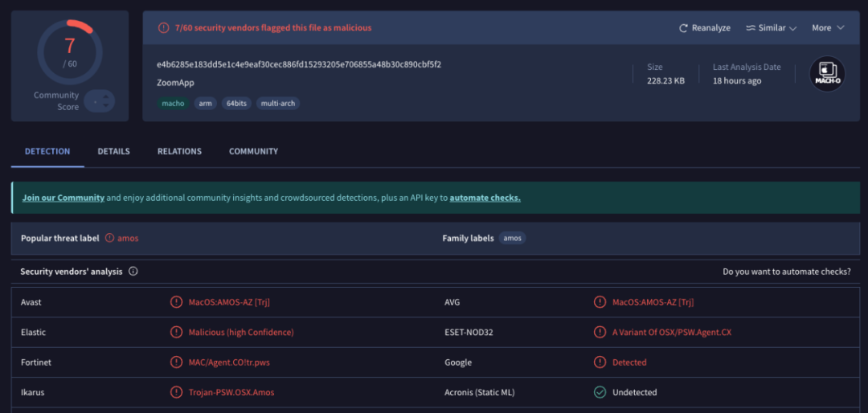Open the automate checks link in banner
The image size is (868, 413).
click(485, 198)
